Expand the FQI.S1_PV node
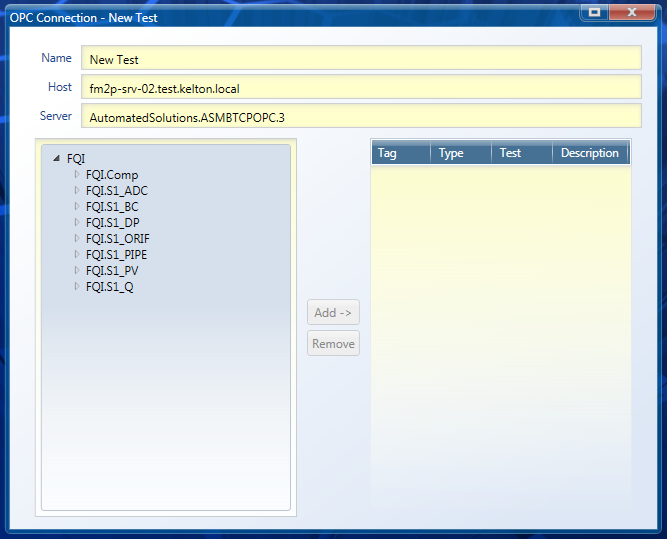Screen dimensions: 667x539 point(77,270)
